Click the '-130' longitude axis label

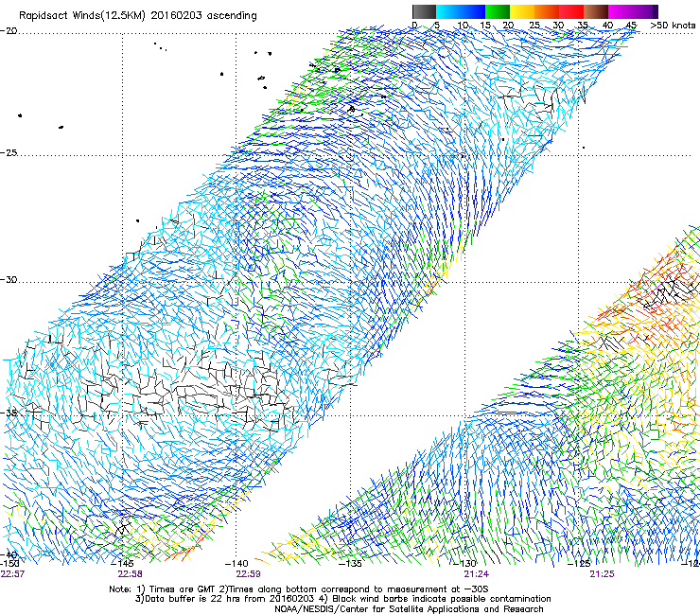[465, 563]
